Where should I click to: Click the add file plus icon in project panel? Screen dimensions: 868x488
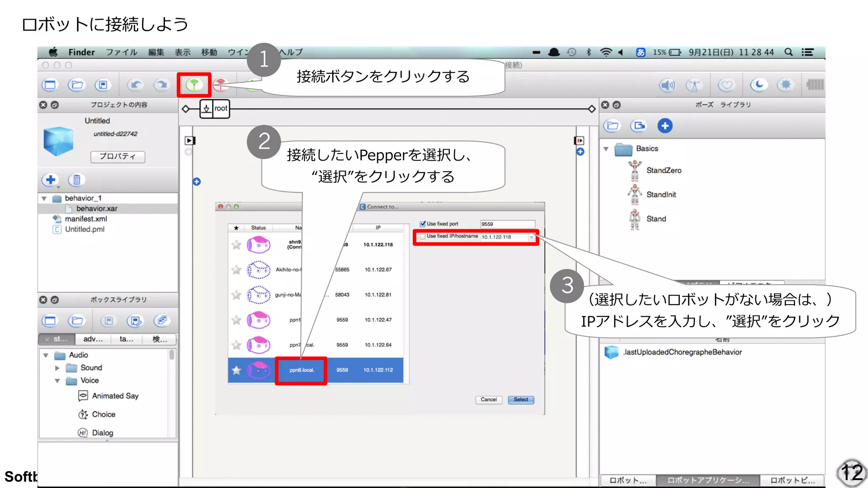tap(50, 180)
